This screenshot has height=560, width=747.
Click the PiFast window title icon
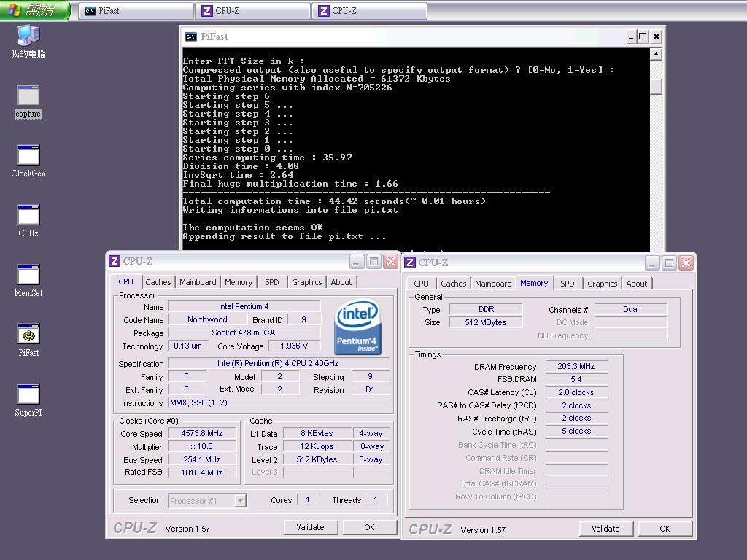pyautogui.click(x=191, y=36)
